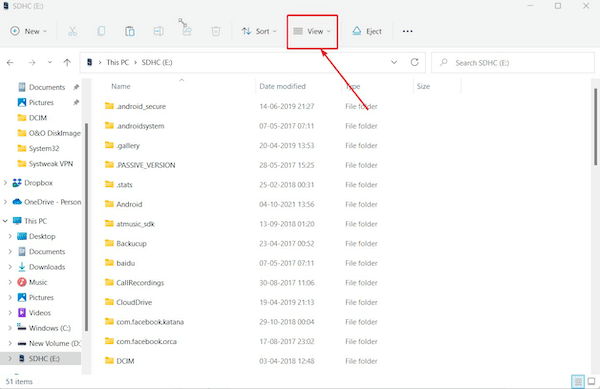Open the See more ellipsis menu
600x389 pixels.
408,31
